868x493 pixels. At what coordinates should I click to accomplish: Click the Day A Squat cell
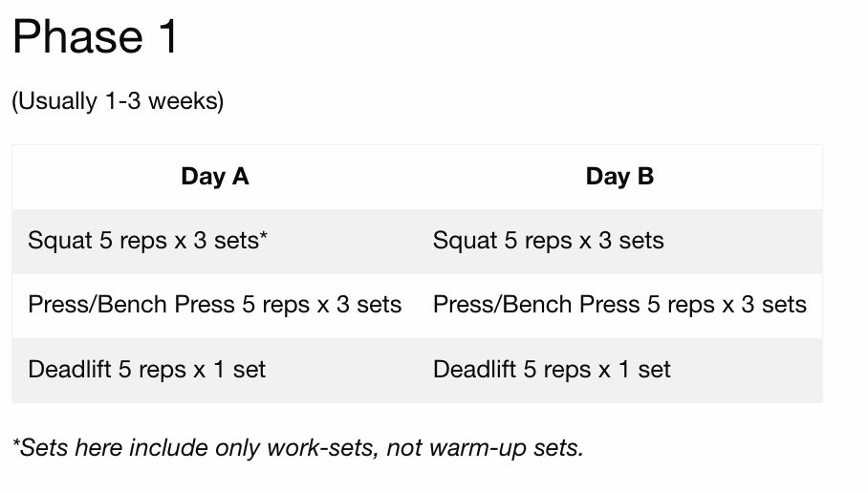tap(147, 241)
